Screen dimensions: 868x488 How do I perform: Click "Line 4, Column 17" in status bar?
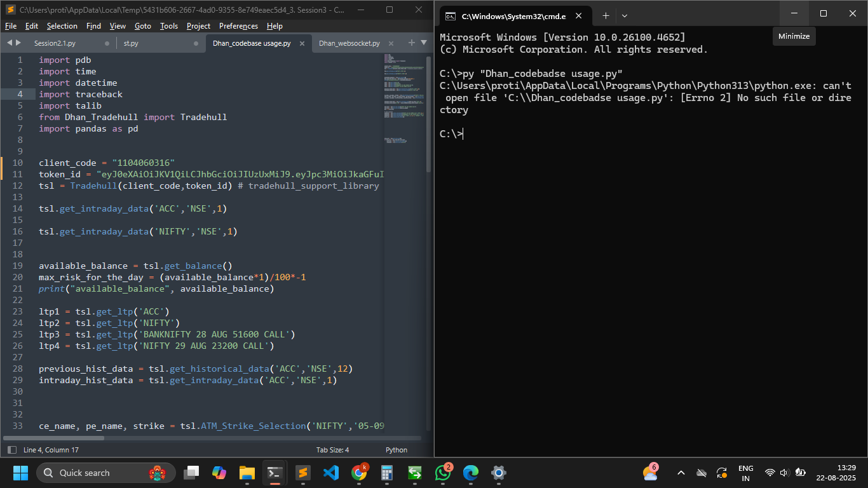[x=51, y=450]
